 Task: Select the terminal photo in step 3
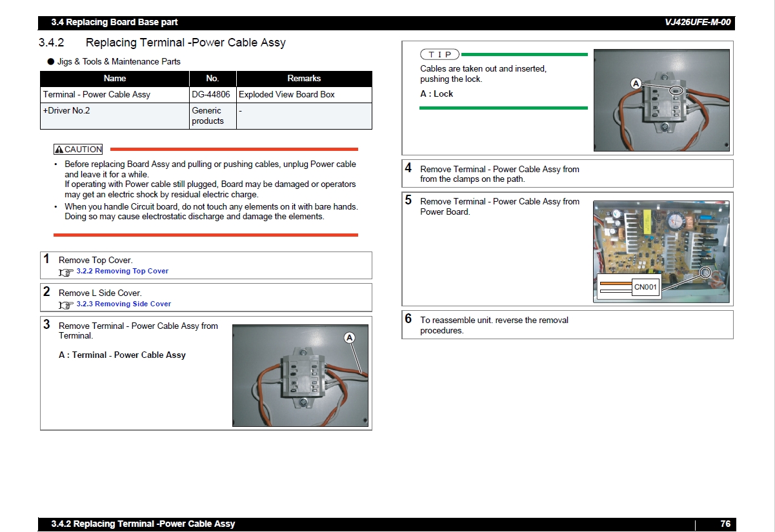coord(300,375)
